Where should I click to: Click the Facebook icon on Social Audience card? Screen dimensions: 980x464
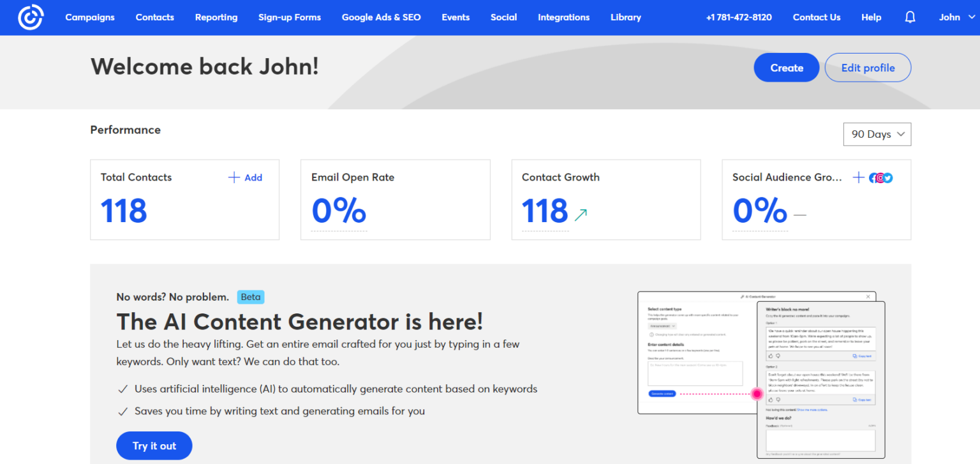[x=873, y=178]
